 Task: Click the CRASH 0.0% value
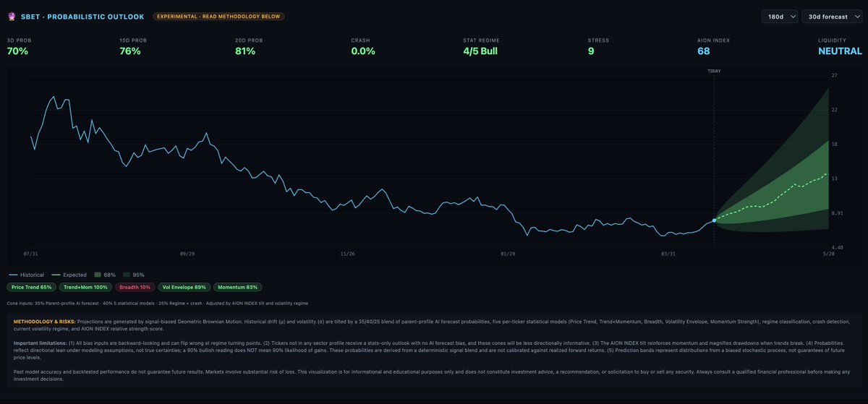(x=363, y=51)
